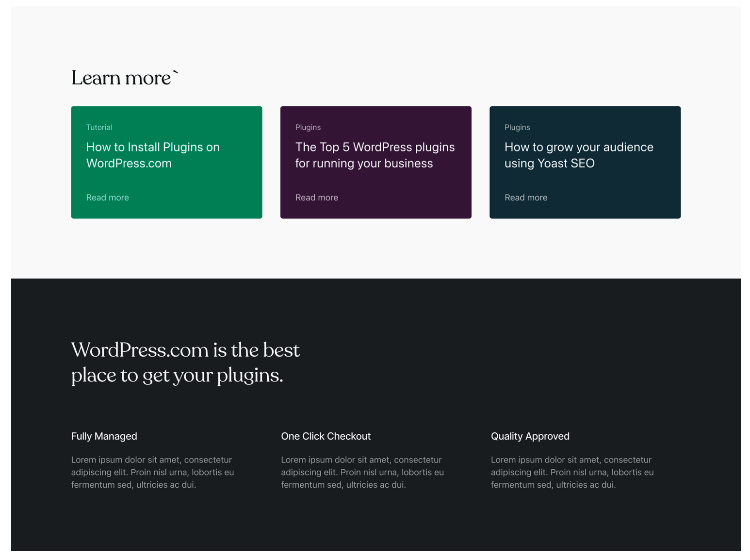Click Plugins label on the Yoast SEO card
750x560 pixels.
click(x=517, y=127)
